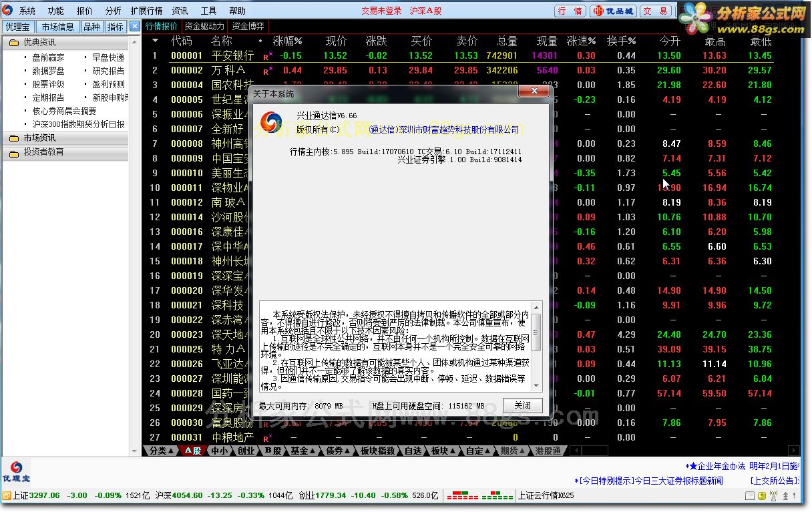812x512 pixels.
Task: Close the side panel with the blue X icon
Action: pyautogui.click(x=135, y=27)
